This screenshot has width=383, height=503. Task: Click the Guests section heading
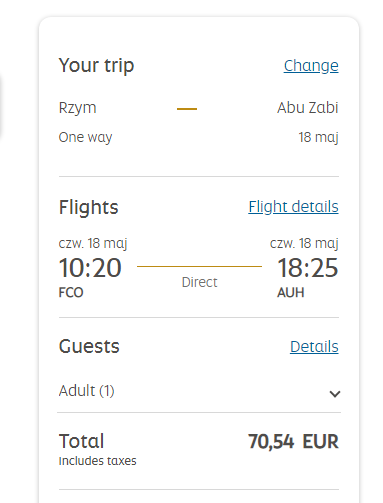[x=89, y=346]
